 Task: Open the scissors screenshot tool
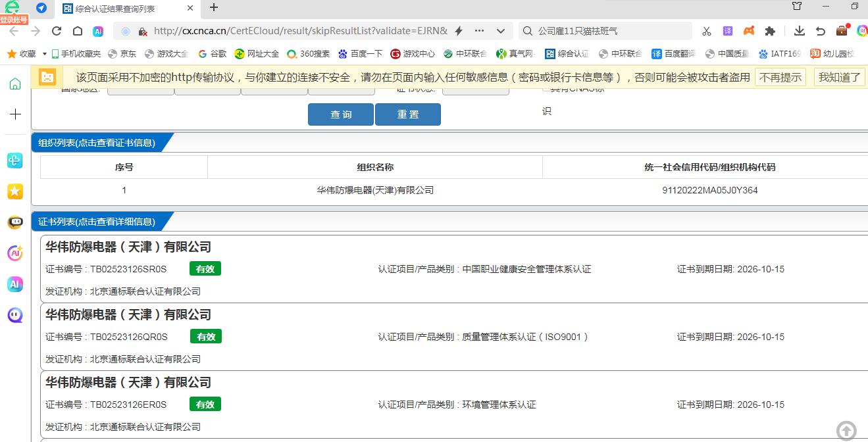click(x=707, y=31)
